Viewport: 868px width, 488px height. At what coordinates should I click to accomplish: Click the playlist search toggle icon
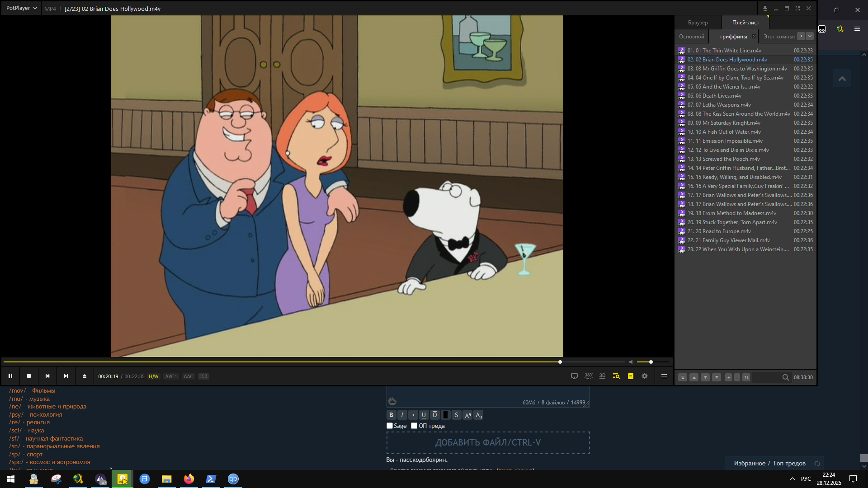tap(616, 376)
